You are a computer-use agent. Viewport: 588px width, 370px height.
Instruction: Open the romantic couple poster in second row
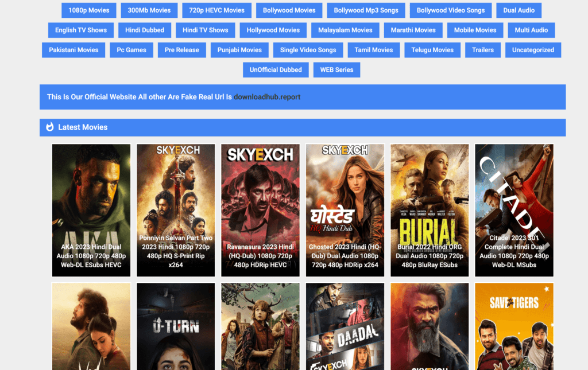pyautogui.click(x=91, y=326)
